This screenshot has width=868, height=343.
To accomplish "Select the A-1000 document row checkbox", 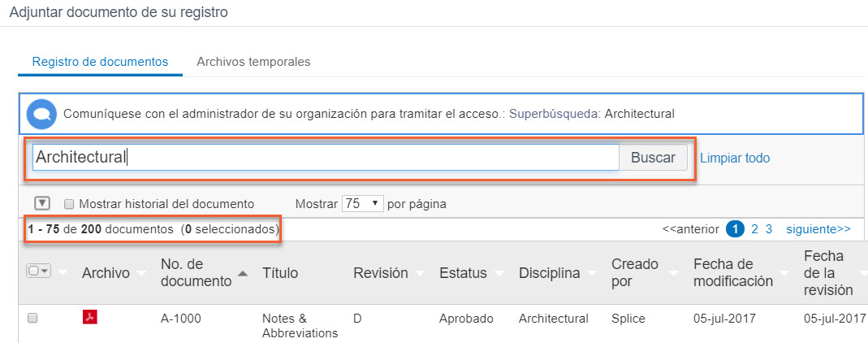I will [x=32, y=319].
